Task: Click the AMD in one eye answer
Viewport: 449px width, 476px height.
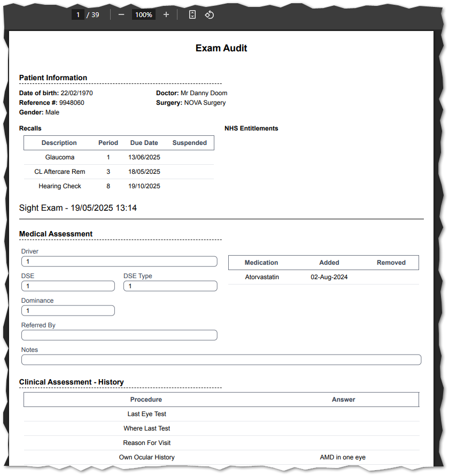Action: pyautogui.click(x=343, y=457)
